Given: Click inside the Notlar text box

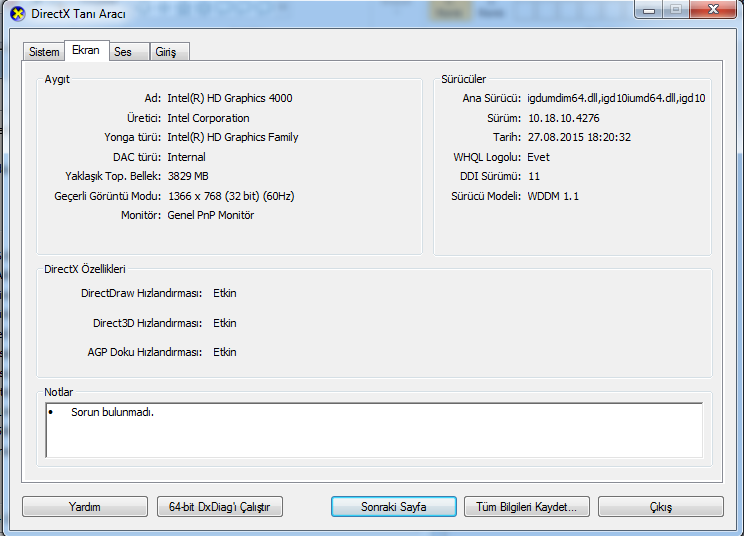Looking at the screenshot, I should pos(374,430).
